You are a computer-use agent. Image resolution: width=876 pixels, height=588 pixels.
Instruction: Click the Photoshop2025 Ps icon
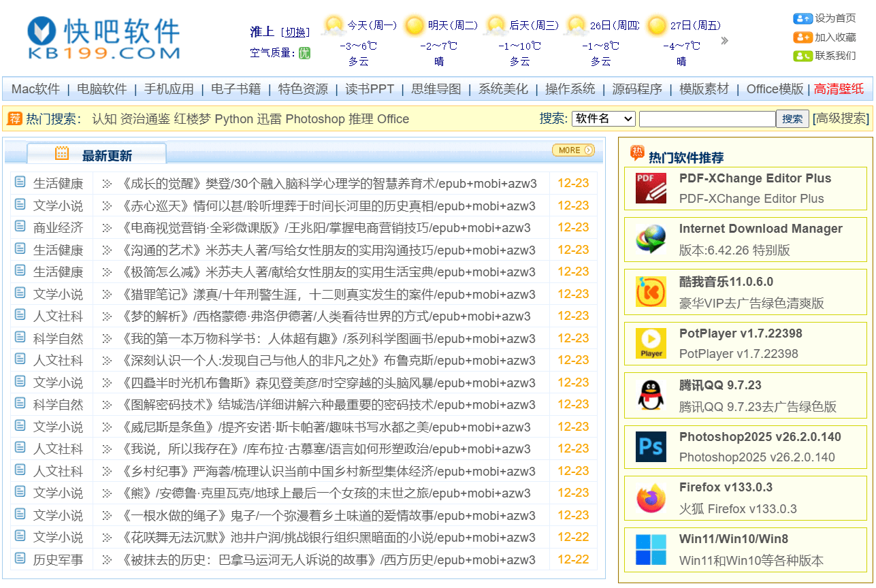click(651, 446)
